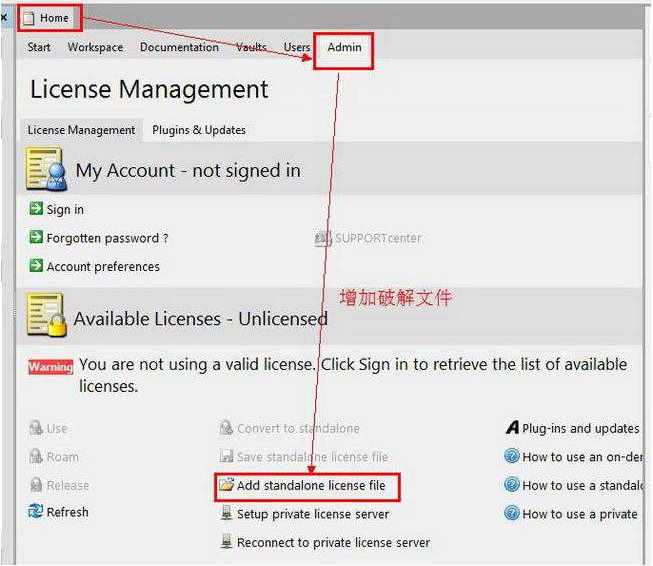Click green arrow beside Forgotten password
Image resolution: width=653 pixels, height=566 pixels.
point(36,237)
